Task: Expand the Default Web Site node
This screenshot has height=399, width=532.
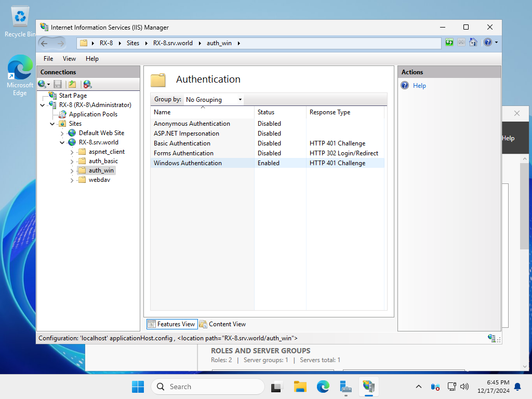Action: 62,133
